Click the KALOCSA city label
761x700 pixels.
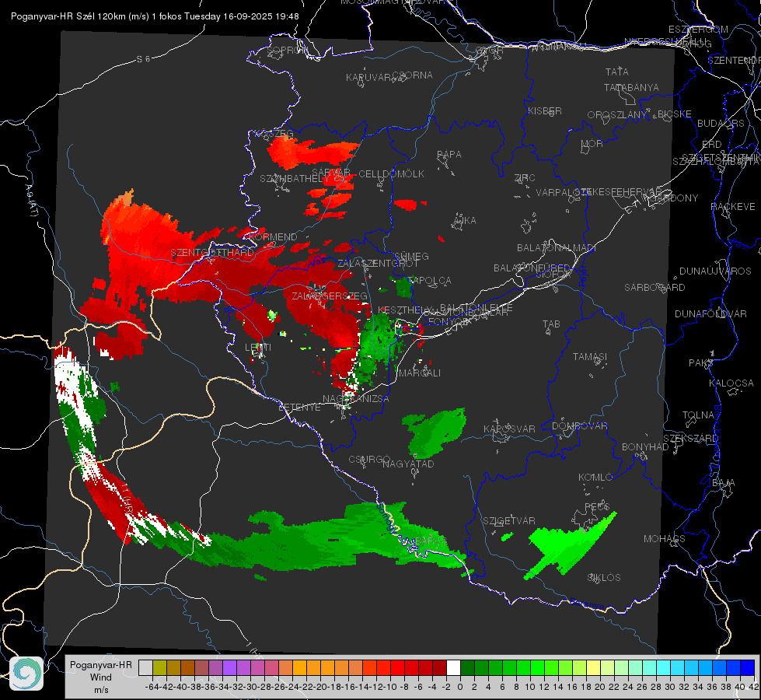point(731,383)
